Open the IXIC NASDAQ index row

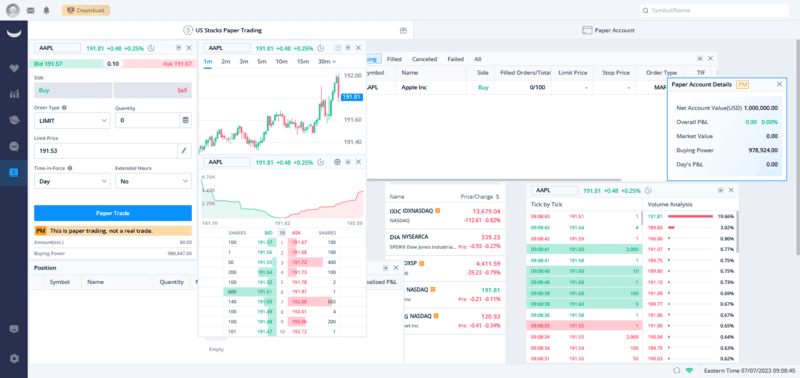(x=445, y=216)
